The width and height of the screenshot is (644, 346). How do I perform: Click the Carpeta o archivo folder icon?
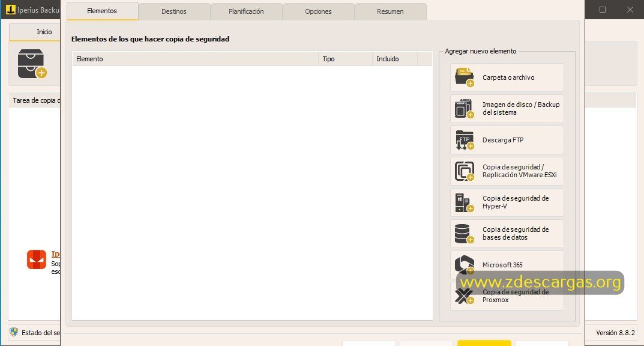464,77
